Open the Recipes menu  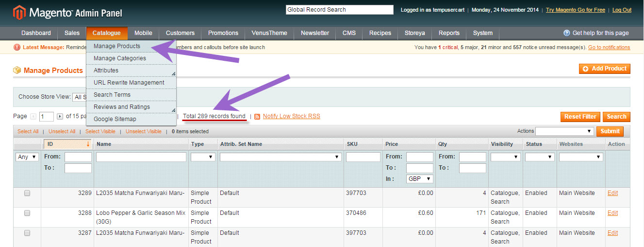point(380,33)
